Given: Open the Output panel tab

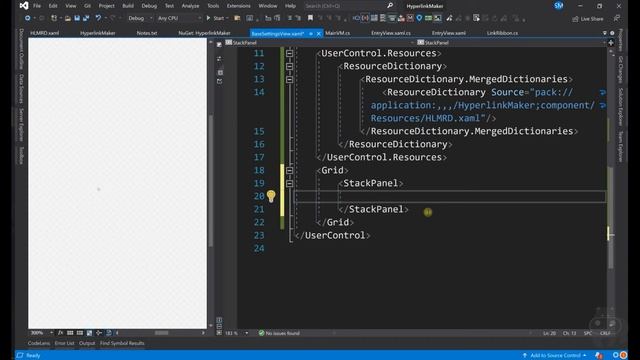Looking at the screenshot, I should [87, 343].
